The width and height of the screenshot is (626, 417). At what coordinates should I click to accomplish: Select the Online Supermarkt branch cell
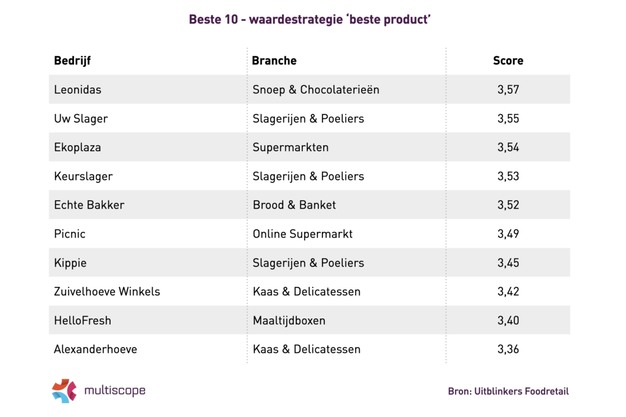[x=303, y=234]
